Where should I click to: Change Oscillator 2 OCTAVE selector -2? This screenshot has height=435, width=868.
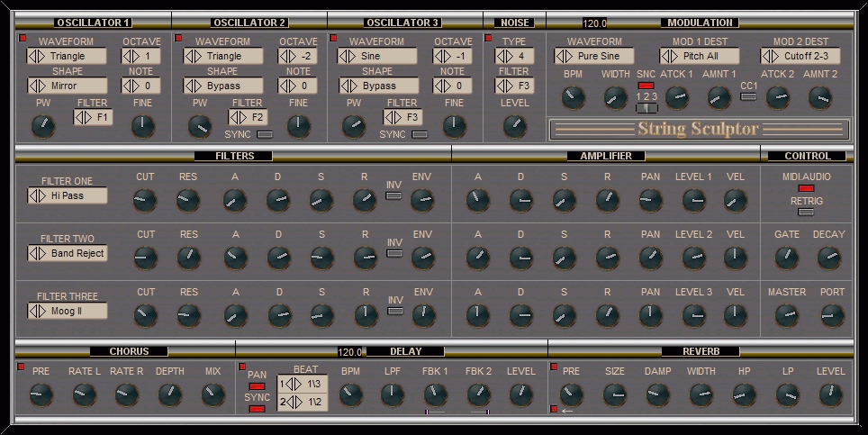coord(298,56)
